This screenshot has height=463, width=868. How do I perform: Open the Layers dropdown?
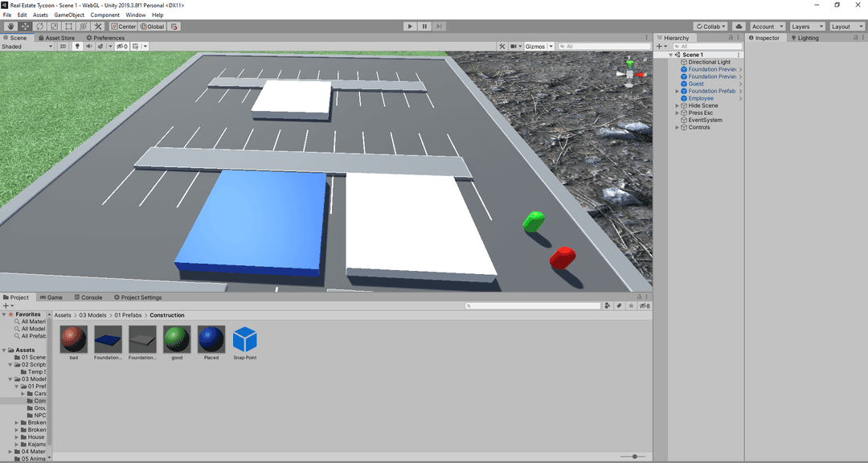point(807,27)
